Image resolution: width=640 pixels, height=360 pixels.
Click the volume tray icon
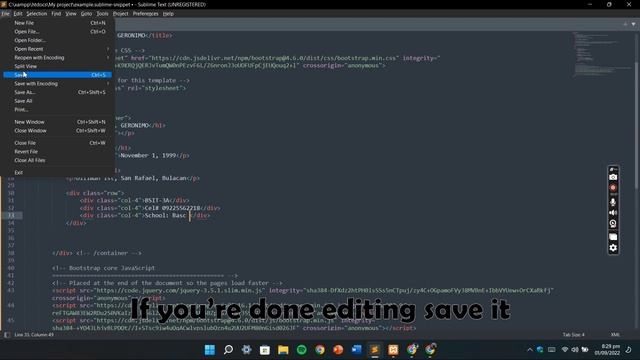click(x=575, y=350)
